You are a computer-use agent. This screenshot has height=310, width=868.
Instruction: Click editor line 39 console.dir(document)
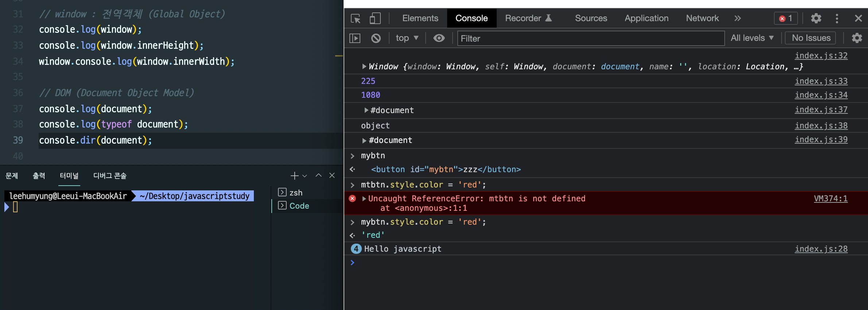pyautogui.click(x=96, y=140)
